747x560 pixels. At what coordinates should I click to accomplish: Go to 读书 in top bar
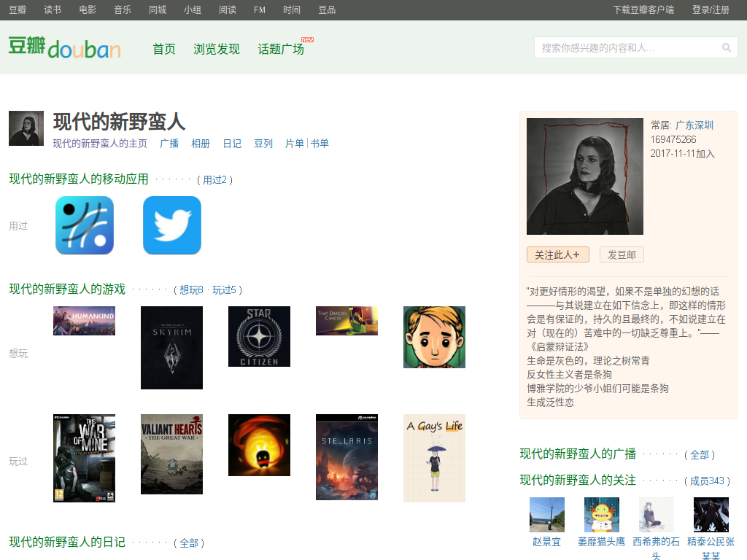(x=53, y=10)
